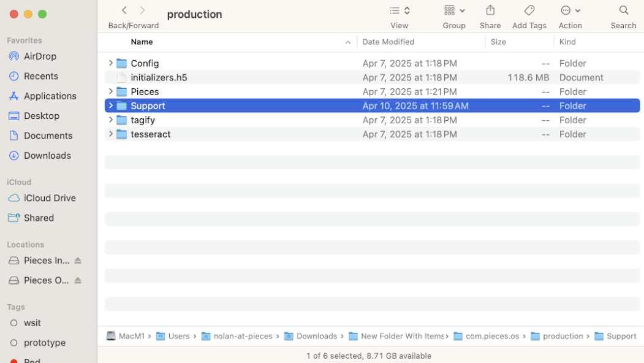Open the View options menu

click(x=400, y=10)
